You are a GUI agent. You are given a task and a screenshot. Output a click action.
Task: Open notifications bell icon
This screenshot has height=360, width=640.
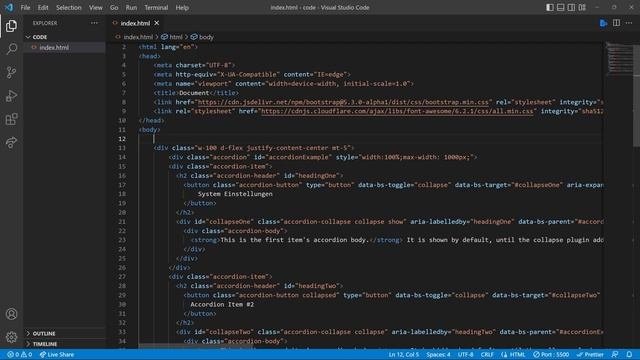pyautogui.click(x=629, y=355)
